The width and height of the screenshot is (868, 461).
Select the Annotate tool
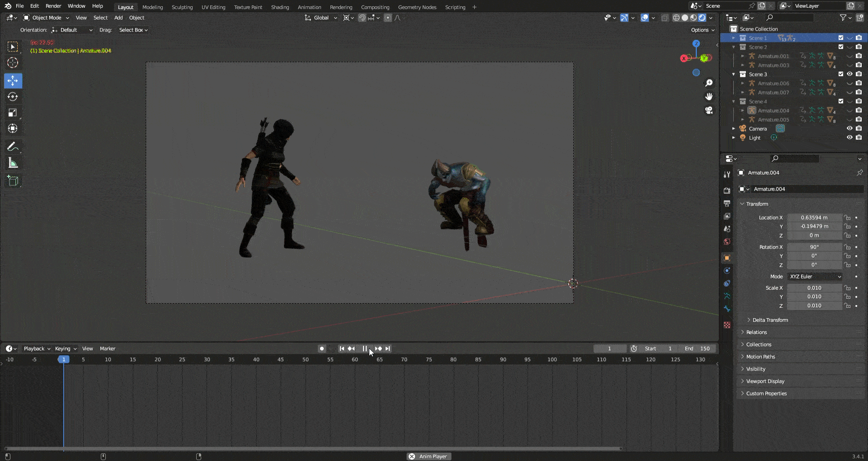click(x=13, y=147)
